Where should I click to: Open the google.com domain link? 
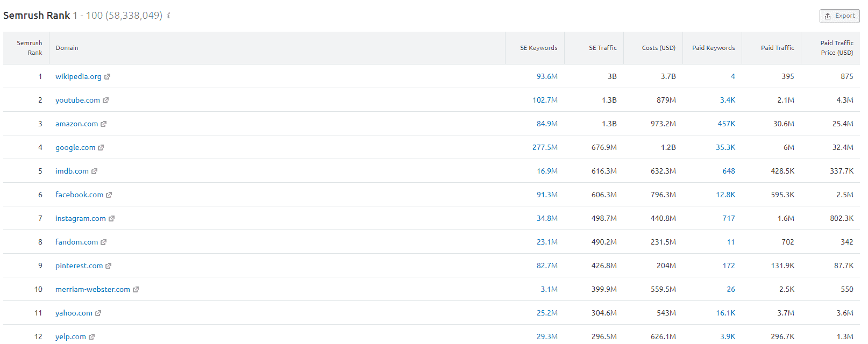(x=75, y=147)
